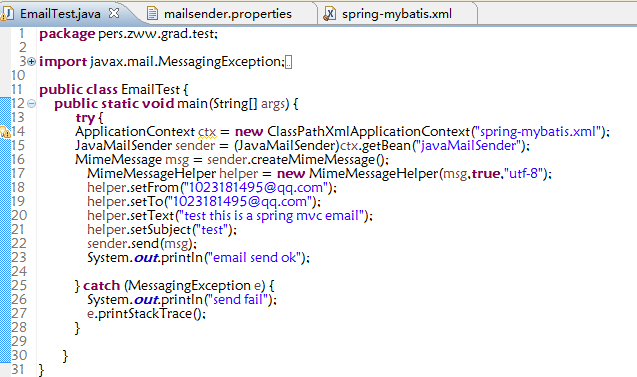Viewport: 637px width, 377px height.
Task: Collapse the main method on line 12
Action: tap(31, 104)
